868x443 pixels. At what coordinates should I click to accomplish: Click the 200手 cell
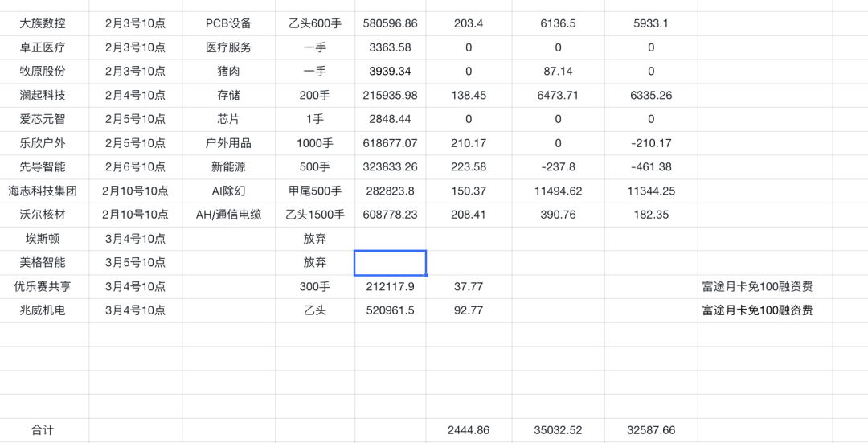pos(315,95)
